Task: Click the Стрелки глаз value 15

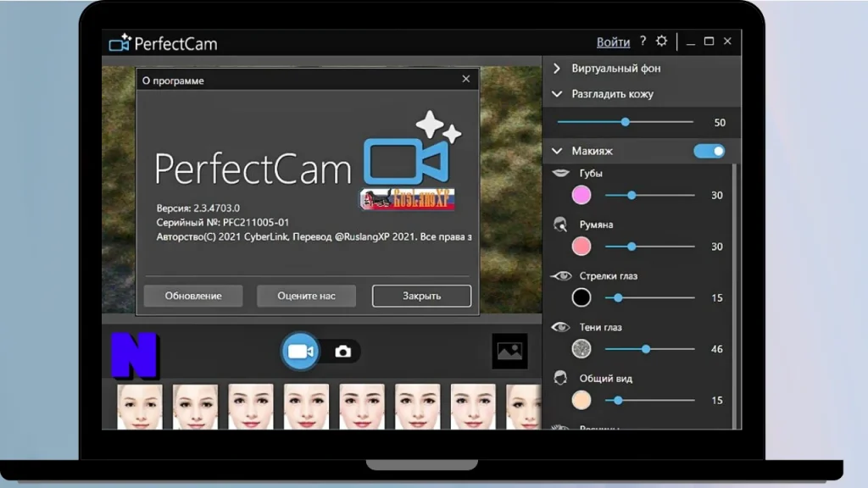Action: tap(717, 298)
